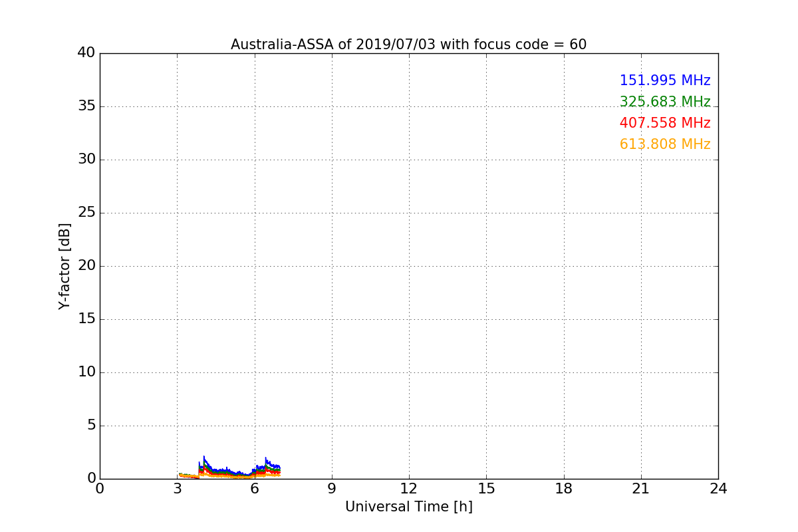Click the y-axis tick label 35
Image resolution: width=798 pixels, height=532 pixels.
(x=86, y=106)
